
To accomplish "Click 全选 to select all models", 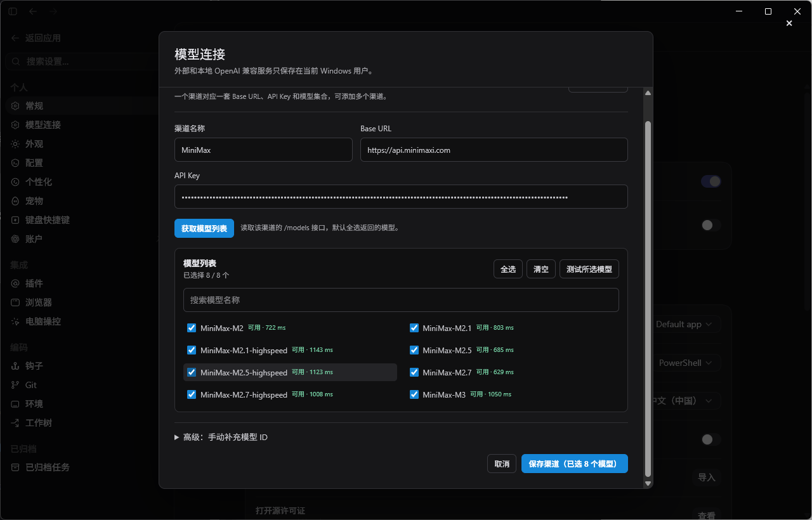I will 508,269.
